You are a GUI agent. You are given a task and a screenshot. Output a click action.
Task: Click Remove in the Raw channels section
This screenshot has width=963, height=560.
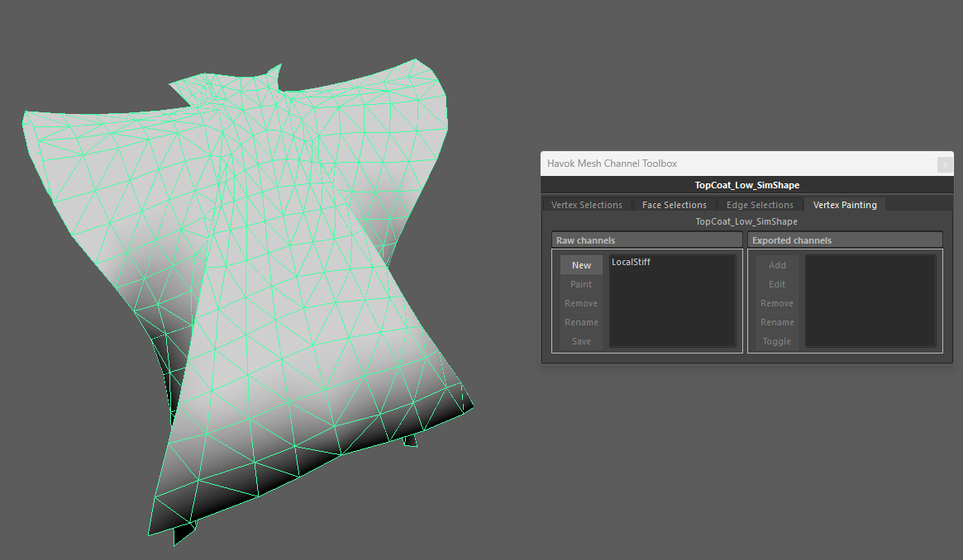581,303
